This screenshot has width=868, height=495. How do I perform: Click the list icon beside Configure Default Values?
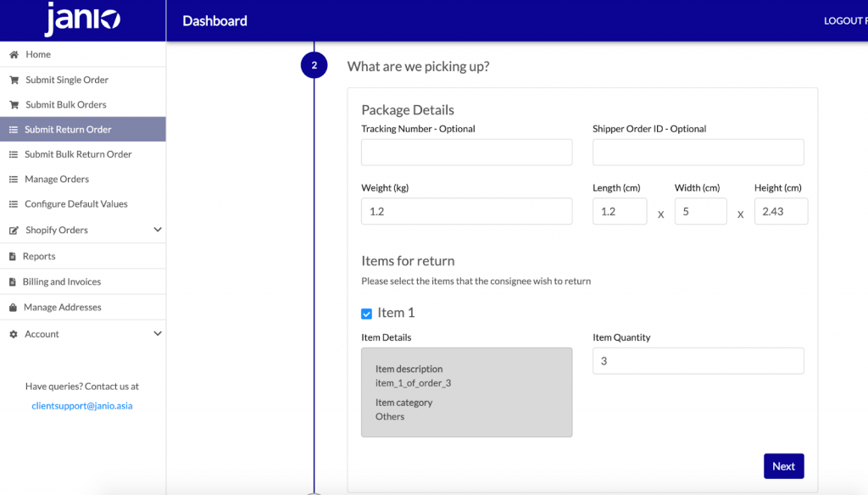(14, 204)
